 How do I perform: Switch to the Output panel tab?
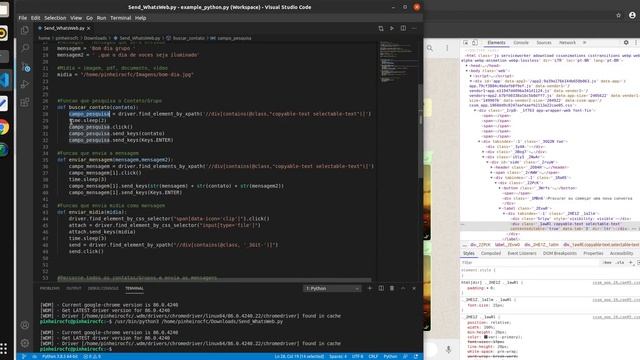click(x=74, y=288)
